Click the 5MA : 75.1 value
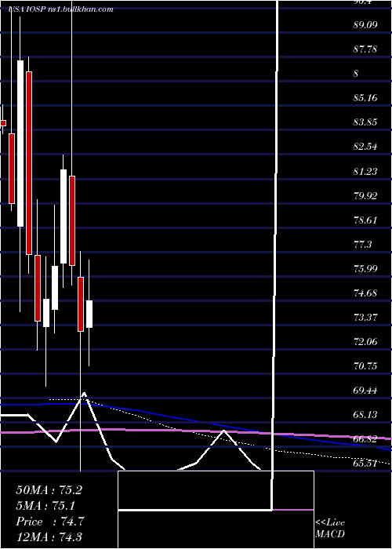 click(46, 506)
